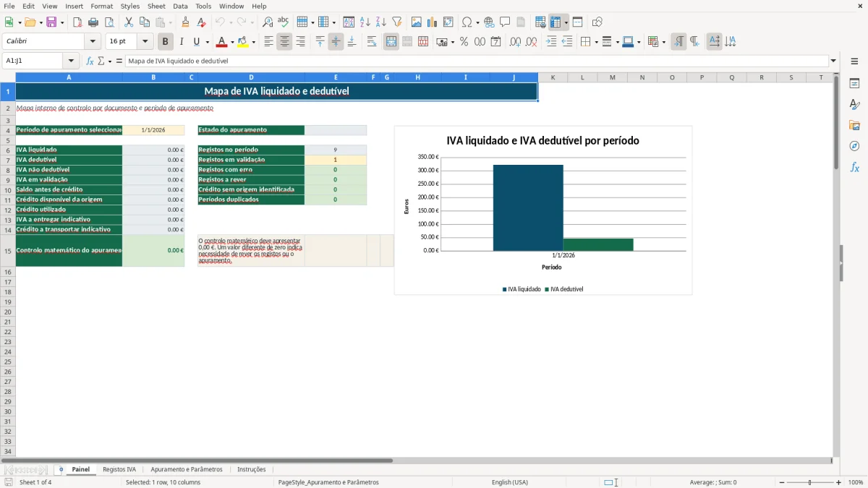Click the Copy icon
Viewport: 868px width, 488px height.
point(145,22)
